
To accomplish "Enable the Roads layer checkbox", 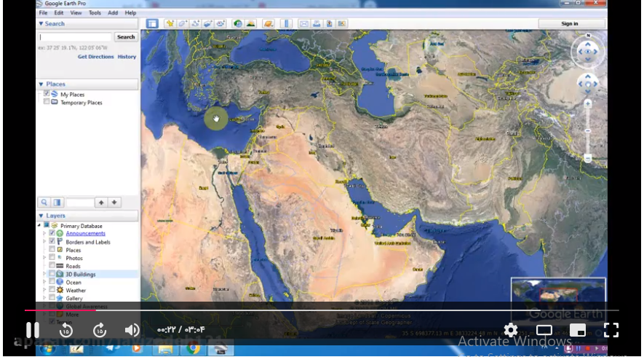I will tap(52, 266).
